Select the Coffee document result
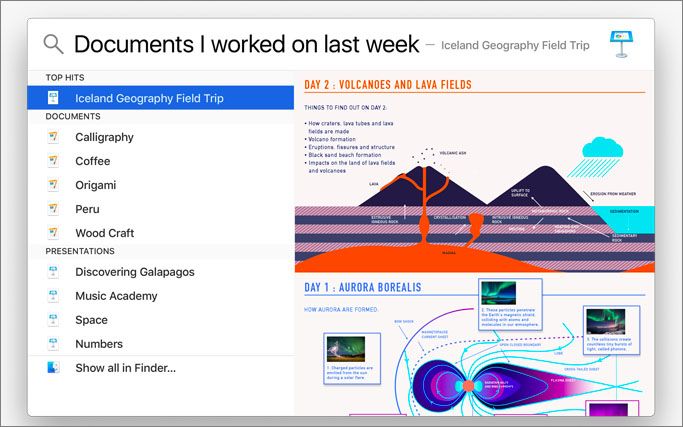 [161, 161]
